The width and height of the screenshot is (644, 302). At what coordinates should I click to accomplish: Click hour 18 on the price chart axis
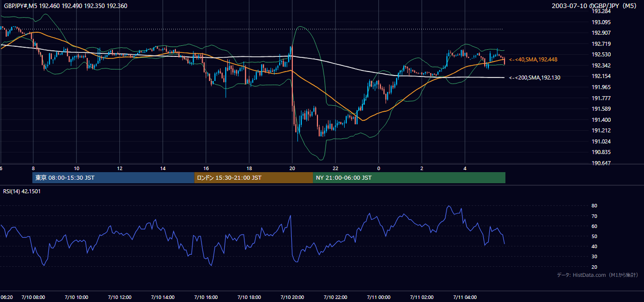249,168
